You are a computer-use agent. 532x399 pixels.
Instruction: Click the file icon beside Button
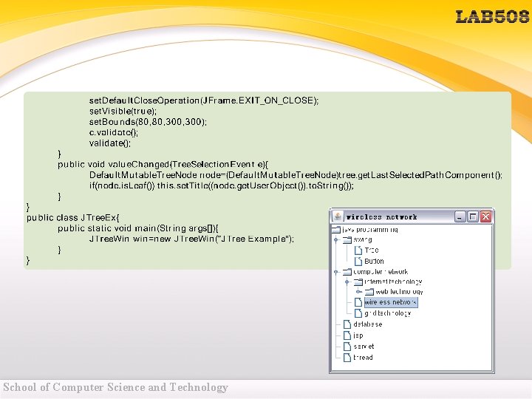[358, 262]
